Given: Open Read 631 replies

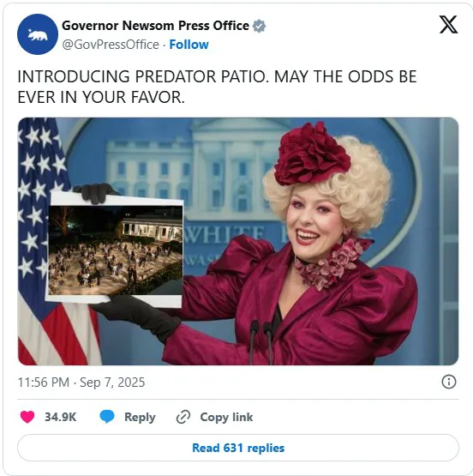Looking at the screenshot, I should pyautogui.click(x=238, y=448).
